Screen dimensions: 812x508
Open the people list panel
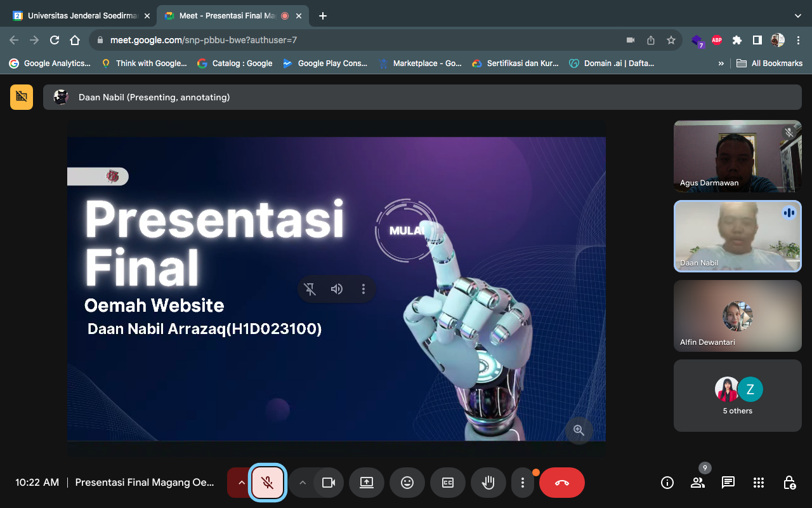(698, 483)
